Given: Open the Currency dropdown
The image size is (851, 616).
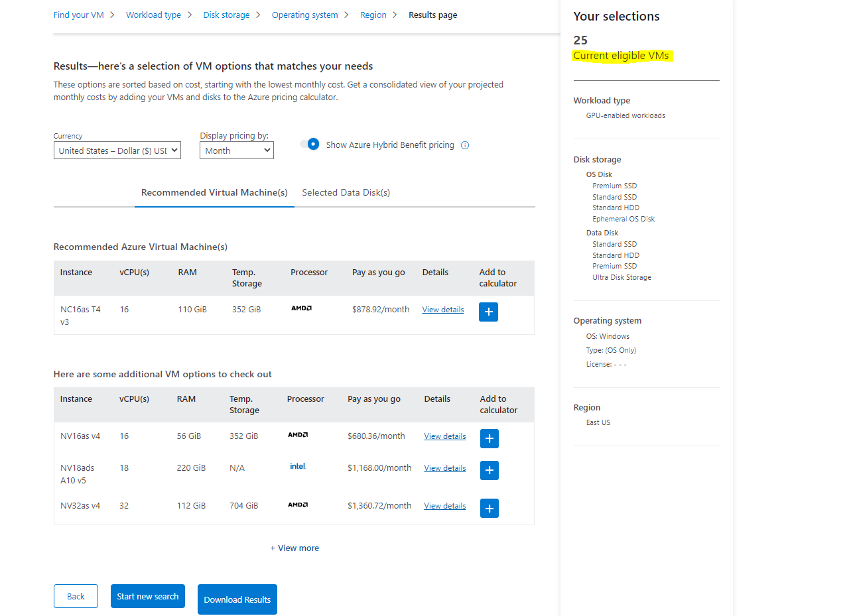Looking at the screenshot, I should pos(117,151).
